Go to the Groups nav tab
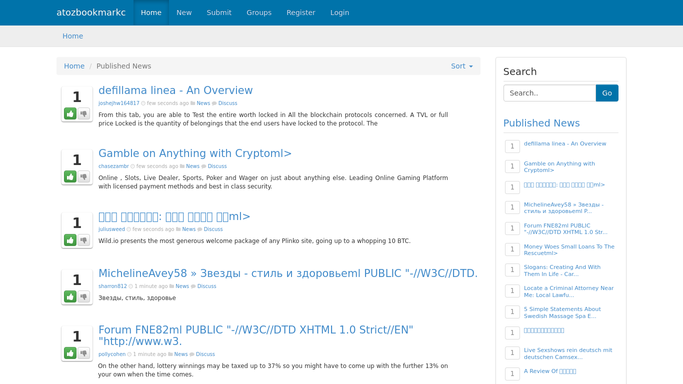Screen dimensions: 683x384 coord(259,13)
